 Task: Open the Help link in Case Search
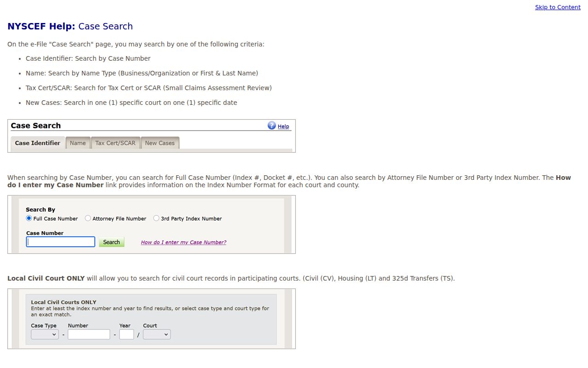pyautogui.click(x=283, y=126)
